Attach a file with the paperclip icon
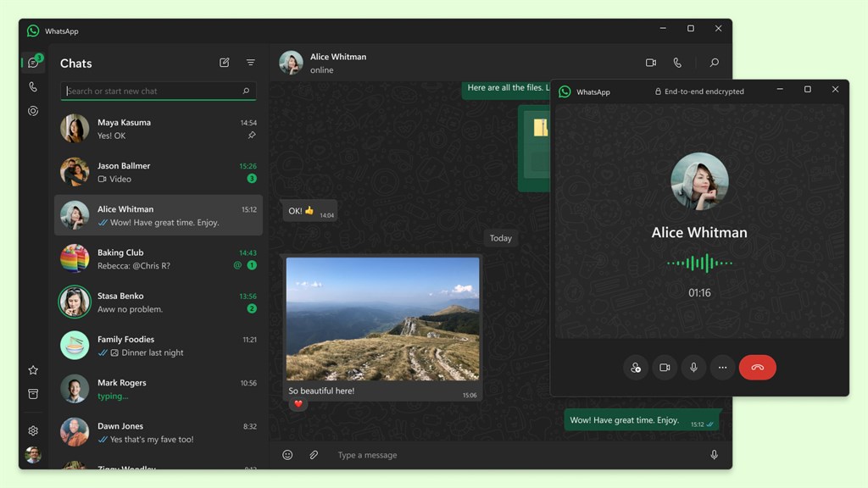The height and width of the screenshot is (488, 868). (x=314, y=455)
